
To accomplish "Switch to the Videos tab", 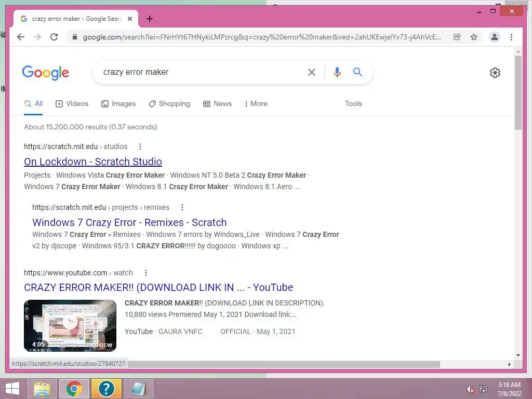I will [72, 104].
